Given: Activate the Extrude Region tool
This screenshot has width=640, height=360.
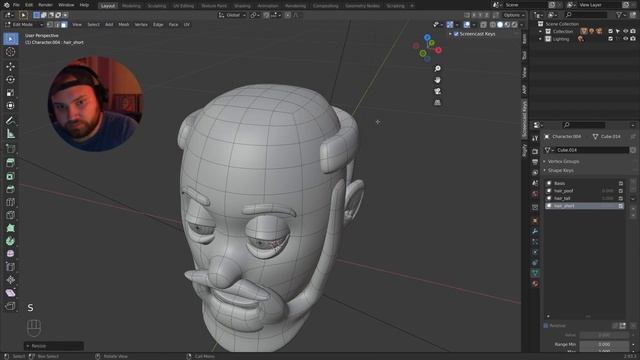Looking at the screenshot, I should click(11, 162).
